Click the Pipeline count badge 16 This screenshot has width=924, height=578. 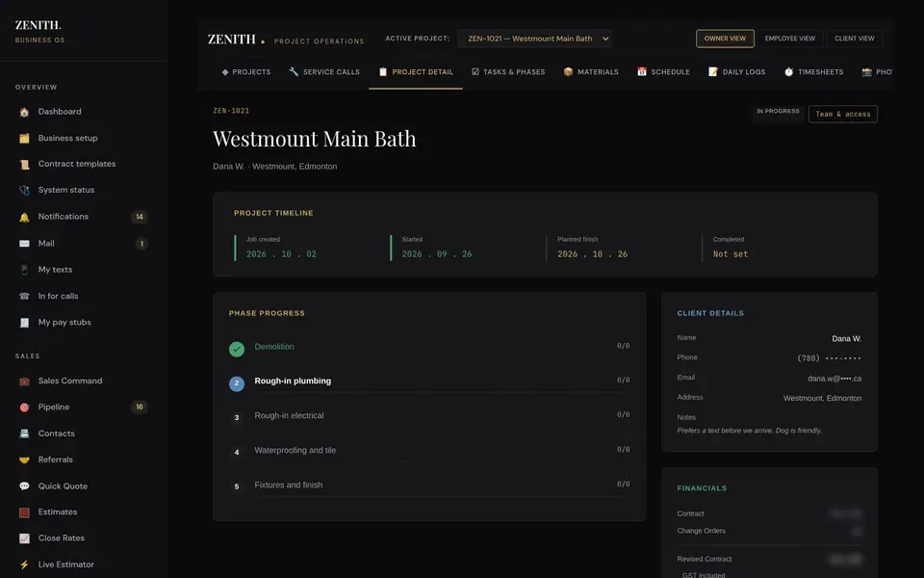139,407
